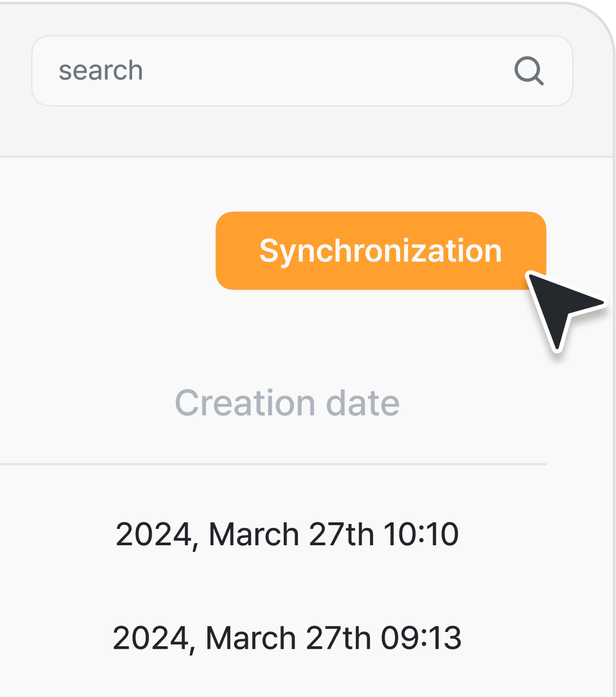
Task: Start sync with the orange Synchronization button
Action: tap(380, 251)
